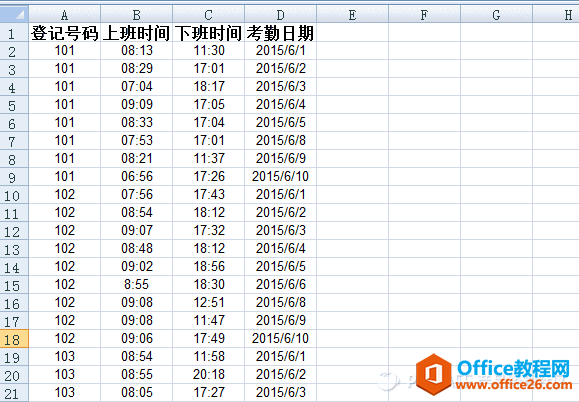This screenshot has height=402, width=579.
Task: Click the Office教程网 logo icon
Action: tap(434, 374)
